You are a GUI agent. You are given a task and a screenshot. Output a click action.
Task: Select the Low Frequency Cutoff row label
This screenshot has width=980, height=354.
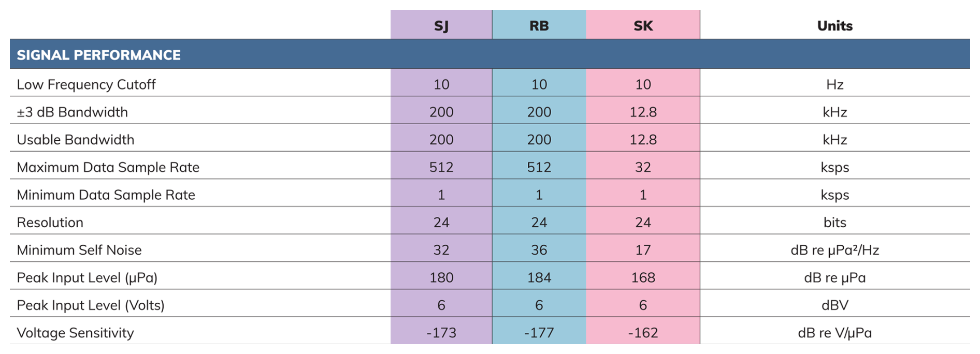tap(86, 84)
